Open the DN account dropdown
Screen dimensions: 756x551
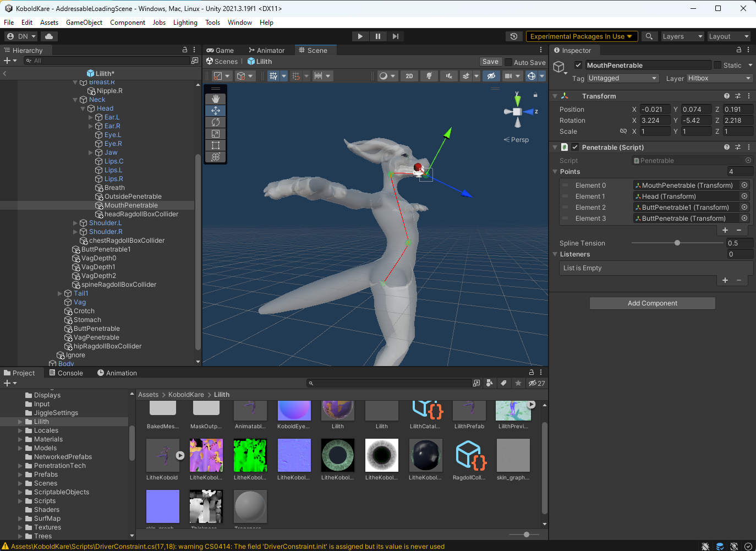click(21, 36)
